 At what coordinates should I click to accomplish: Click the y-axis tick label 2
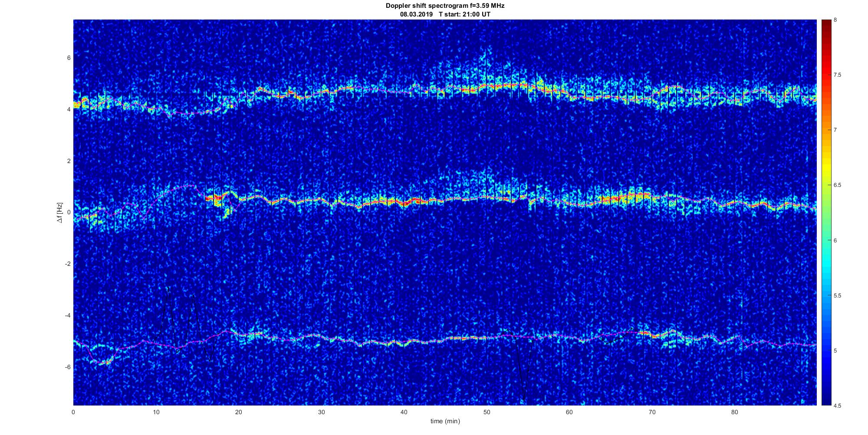tap(69, 161)
